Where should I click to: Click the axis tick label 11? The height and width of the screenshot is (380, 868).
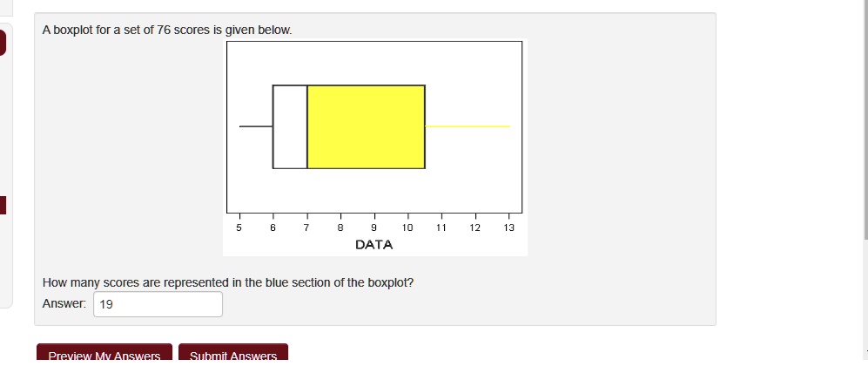click(441, 227)
